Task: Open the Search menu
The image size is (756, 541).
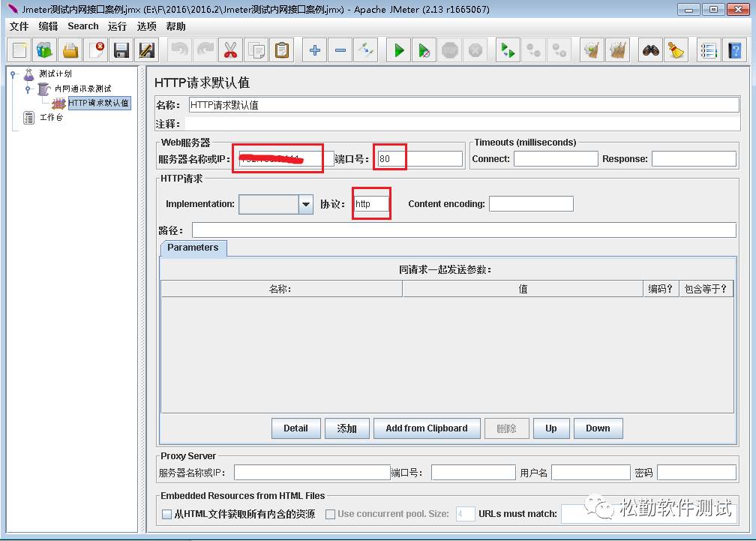Action: coord(83,26)
